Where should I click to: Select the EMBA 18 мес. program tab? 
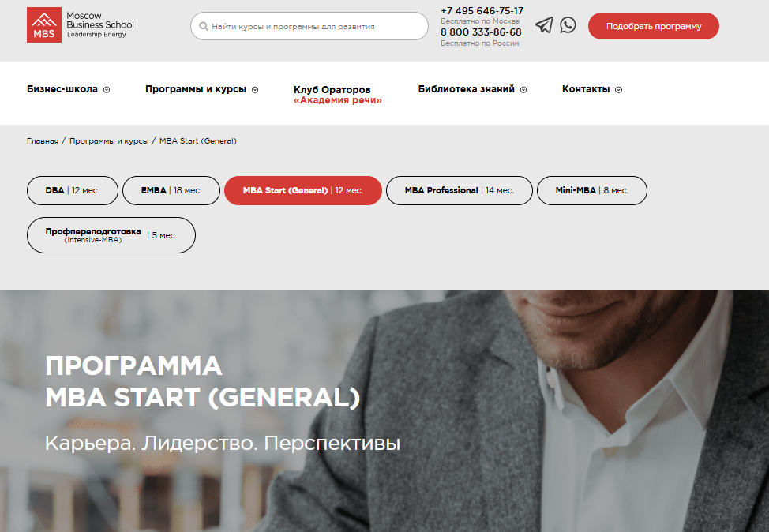click(171, 190)
